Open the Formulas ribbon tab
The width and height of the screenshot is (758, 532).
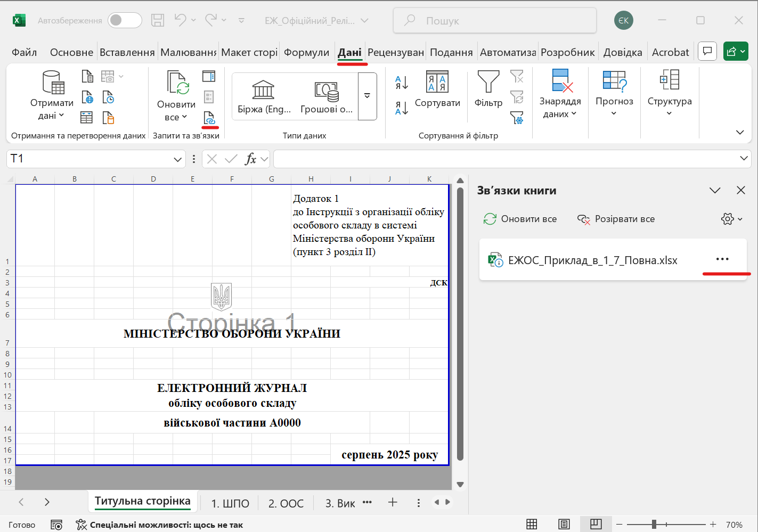tap(306, 52)
